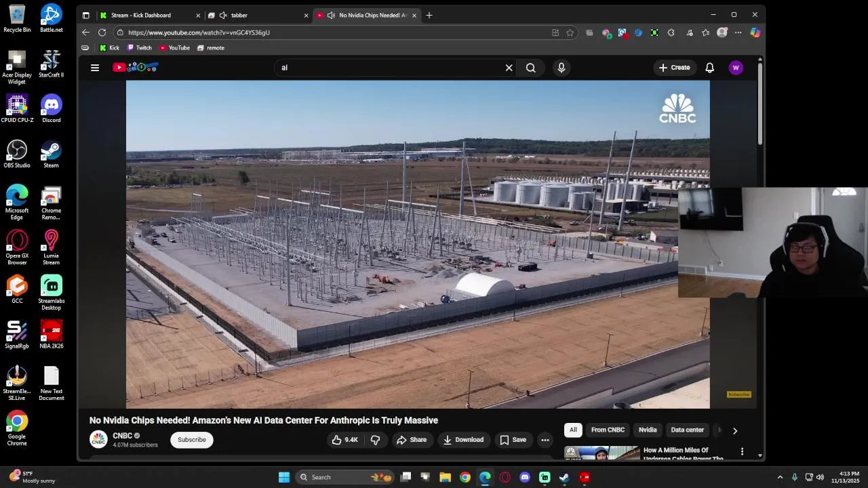868x488 pixels.
Task: Click the browser address bar URL
Action: pos(199,33)
